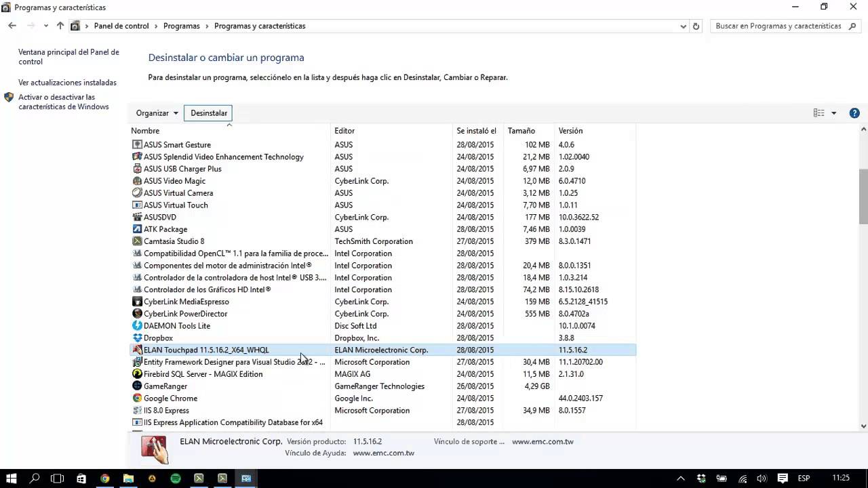Open the Organizar dropdown menu
This screenshot has height=488, width=868.
[x=157, y=113]
